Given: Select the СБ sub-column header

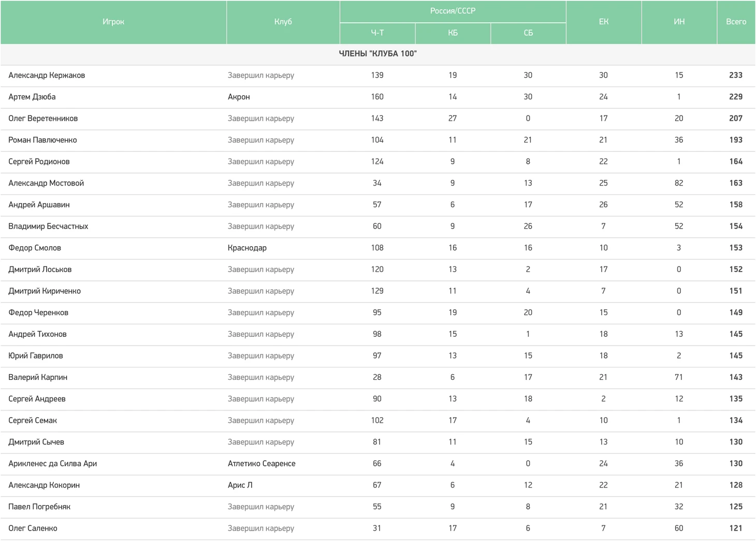Looking at the screenshot, I should 528,33.
